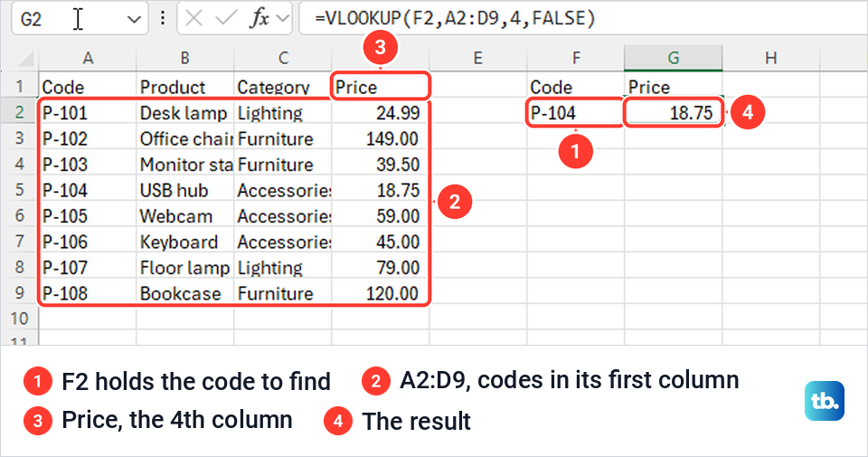This screenshot has width=868, height=457.
Task: Click cell with P-102
Action: point(88,138)
